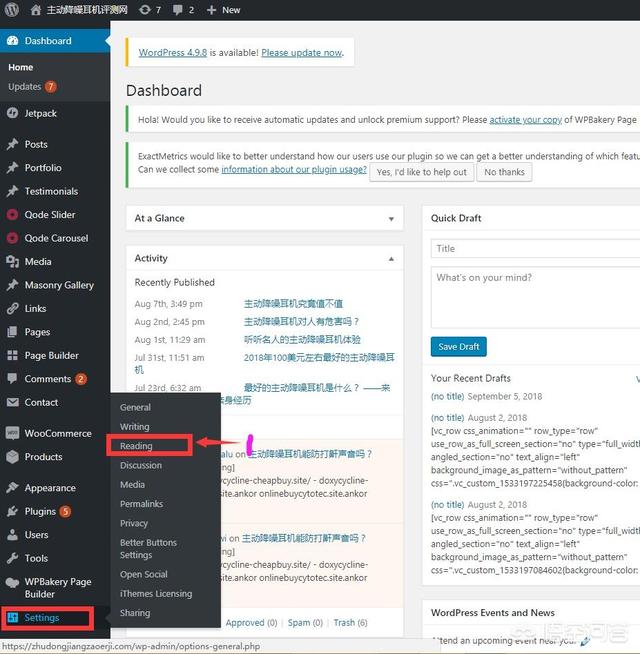Click the Save Draft button
Viewport: 640px width, 654px height.
click(x=459, y=347)
